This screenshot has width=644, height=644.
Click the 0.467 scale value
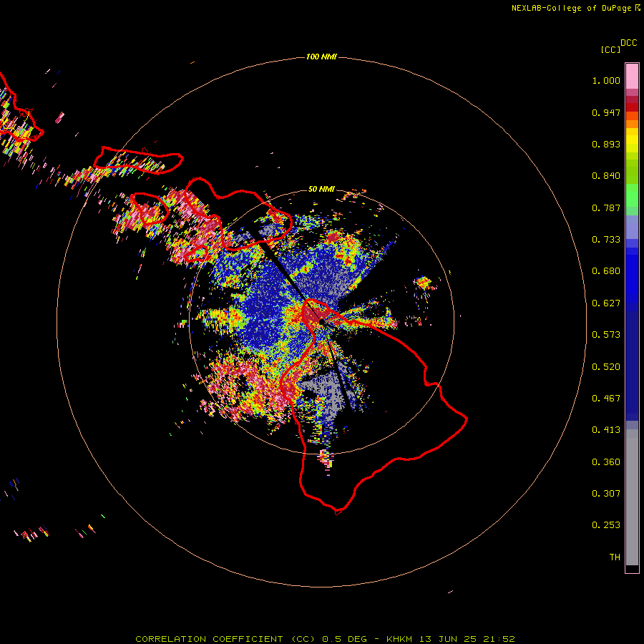(606, 399)
